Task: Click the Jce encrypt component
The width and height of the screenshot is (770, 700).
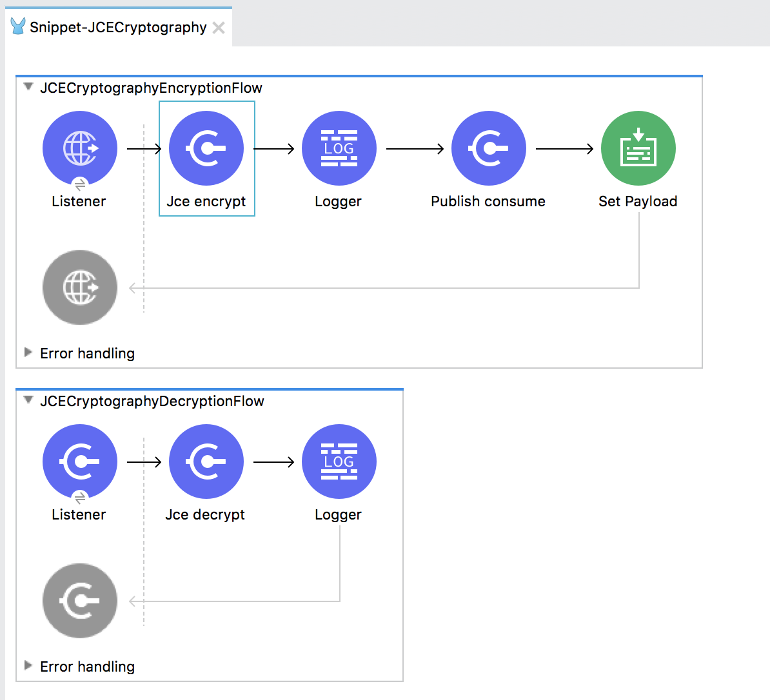Action: coord(206,148)
